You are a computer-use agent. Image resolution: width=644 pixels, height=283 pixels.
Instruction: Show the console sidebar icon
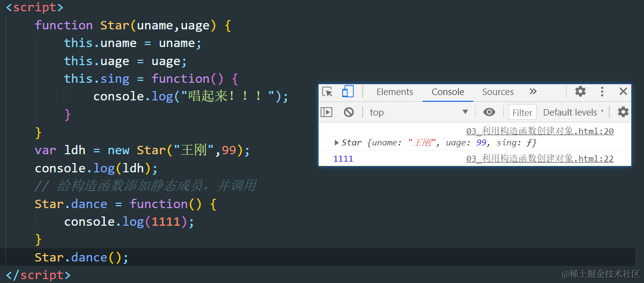pyautogui.click(x=326, y=112)
